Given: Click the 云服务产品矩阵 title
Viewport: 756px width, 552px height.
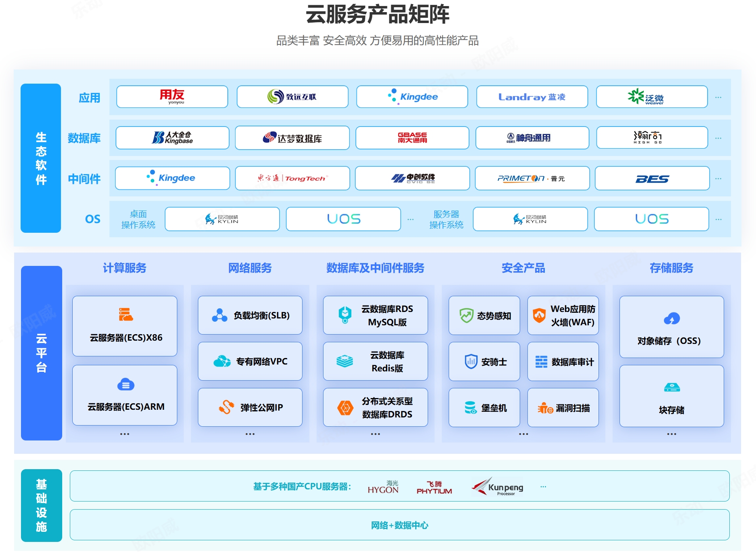Looking at the screenshot, I should point(378,15).
